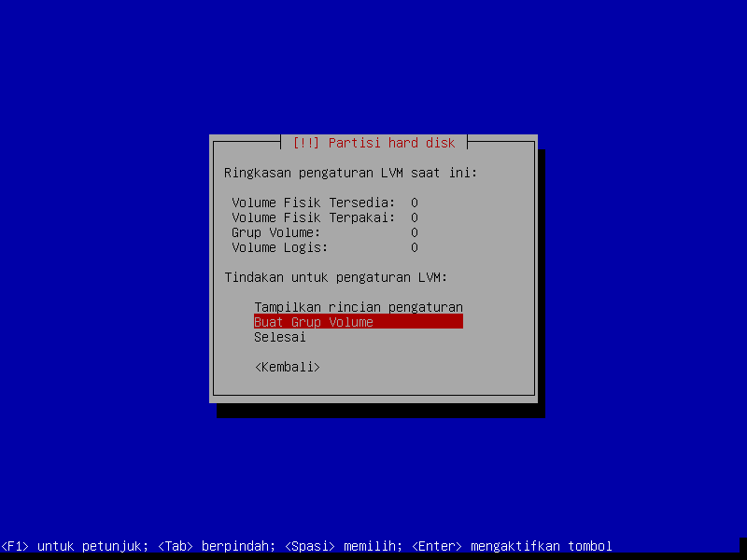Click the 'Tindakan untuk pengaturan LVM' heading
The width and height of the screenshot is (747, 560).
pyautogui.click(x=335, y=277)
